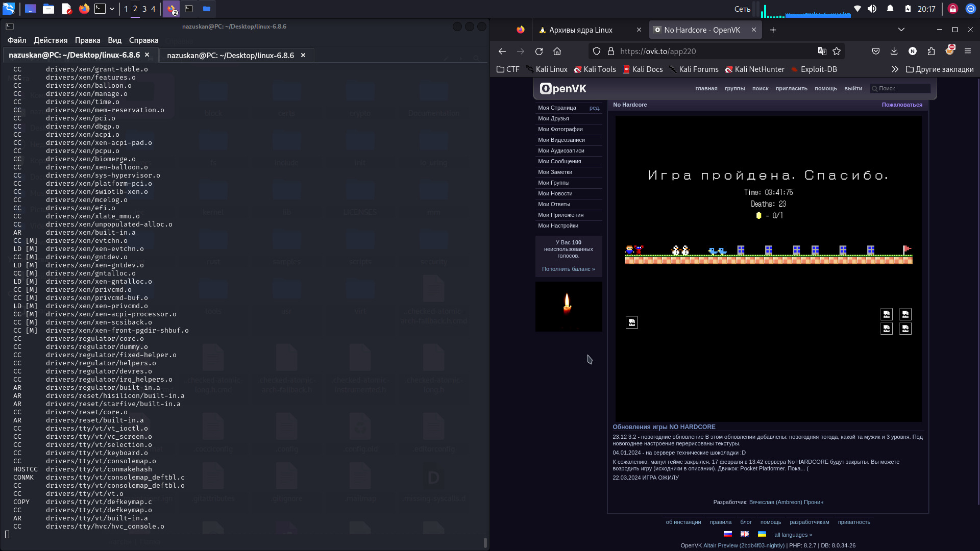980x551 pixels.
Task: Click the Save to Pocket icon
Action: pyautogui.click(x=876, y=51)
